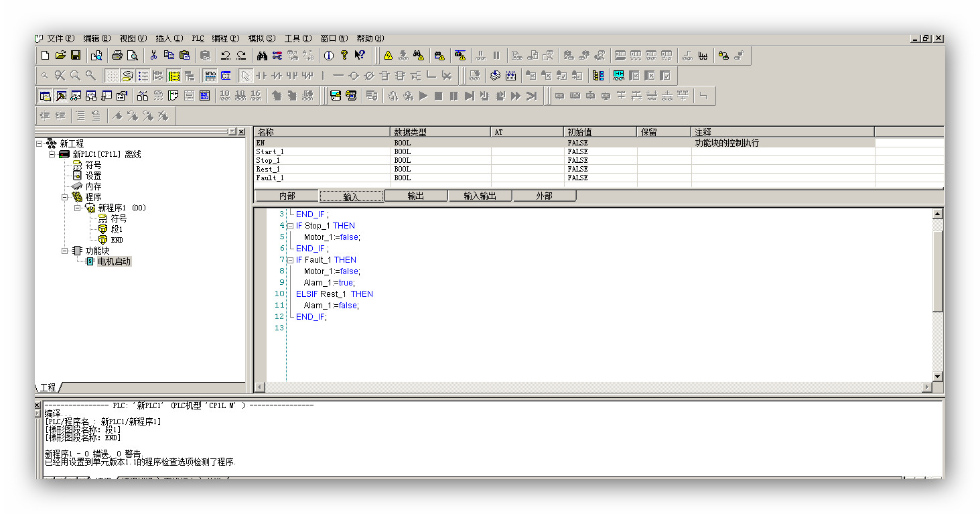This screenshot has width=980, height=514.
Task: Toggle the project workspace view button
Action: [45, 96]
